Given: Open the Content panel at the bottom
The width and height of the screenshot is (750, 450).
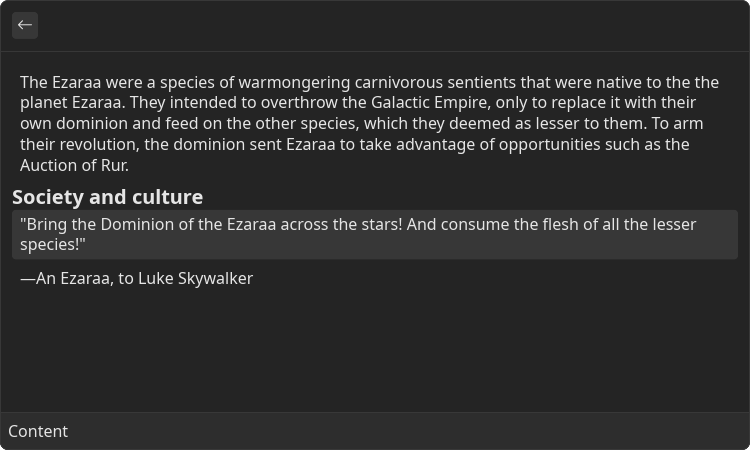Looking at the screenshot, I should tap(375, 431).
